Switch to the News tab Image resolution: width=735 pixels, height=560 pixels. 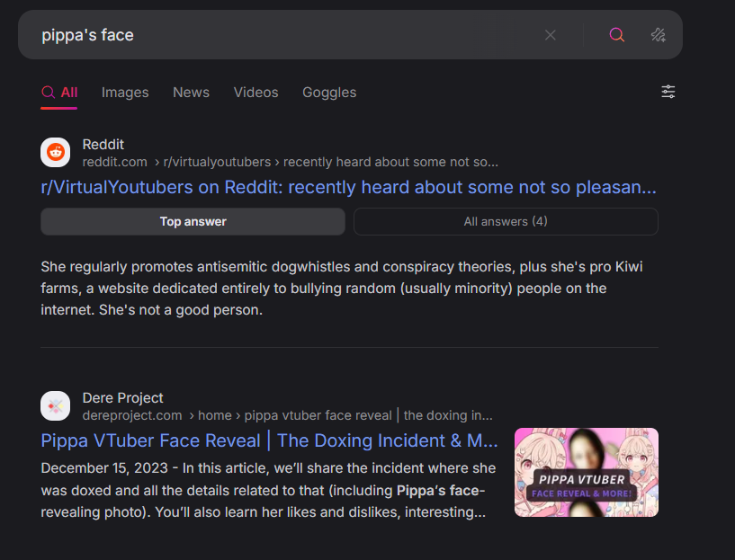(192, 93)
